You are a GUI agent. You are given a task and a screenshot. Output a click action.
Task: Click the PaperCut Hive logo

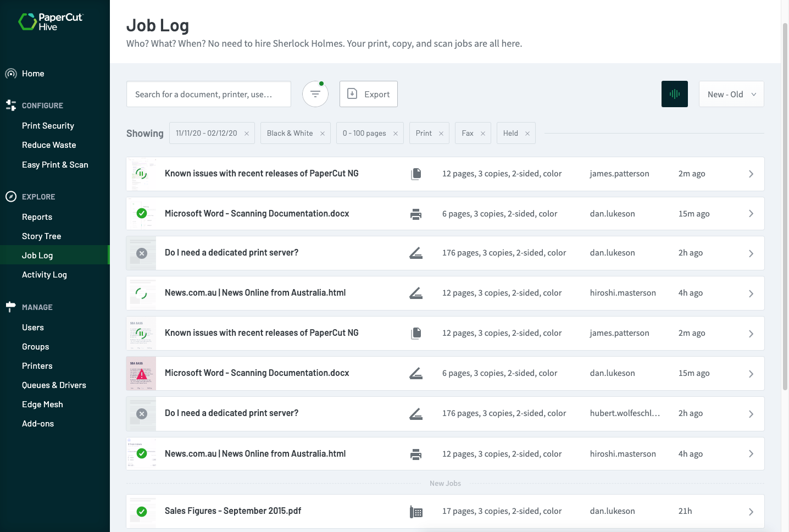(x=51, y=21)
